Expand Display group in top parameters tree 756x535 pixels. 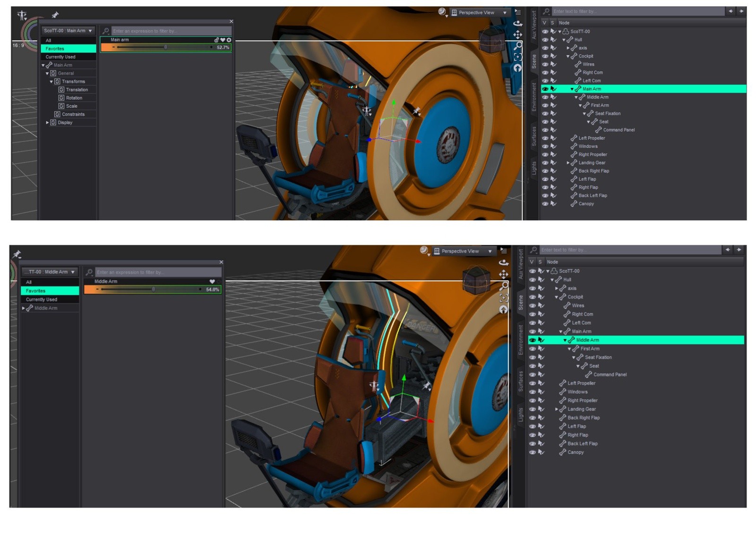[47, 123]
